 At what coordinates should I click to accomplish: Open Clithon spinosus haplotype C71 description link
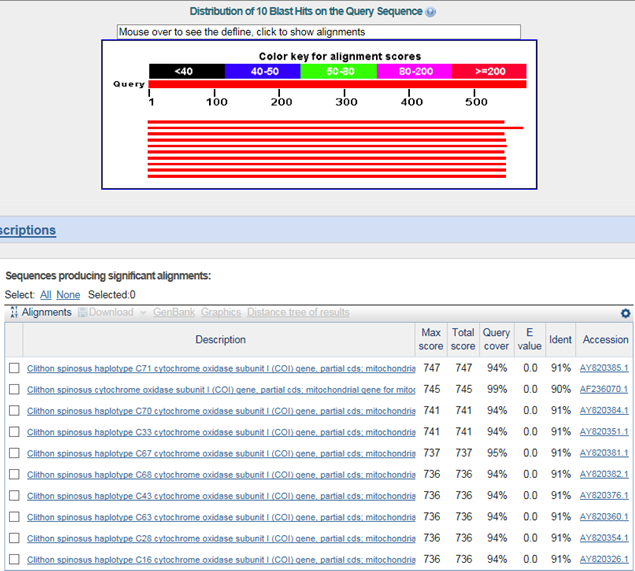(221, 368)
